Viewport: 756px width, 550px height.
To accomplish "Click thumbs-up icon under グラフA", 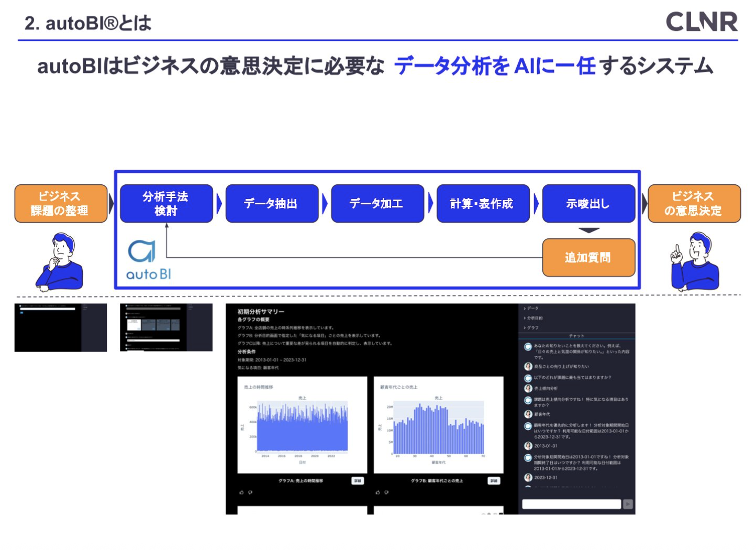I will (241, 492).
